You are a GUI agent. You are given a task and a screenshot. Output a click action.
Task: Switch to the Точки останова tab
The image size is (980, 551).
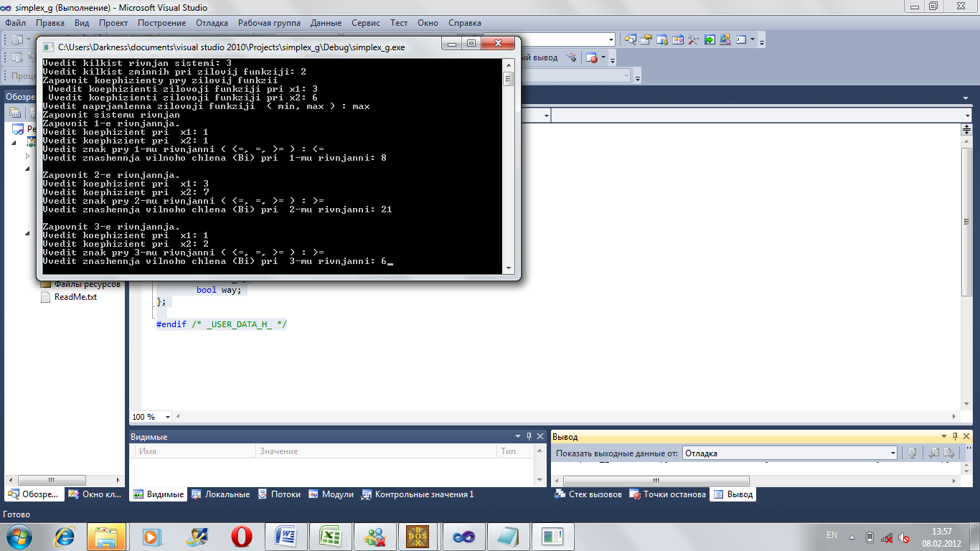(668, 494)
